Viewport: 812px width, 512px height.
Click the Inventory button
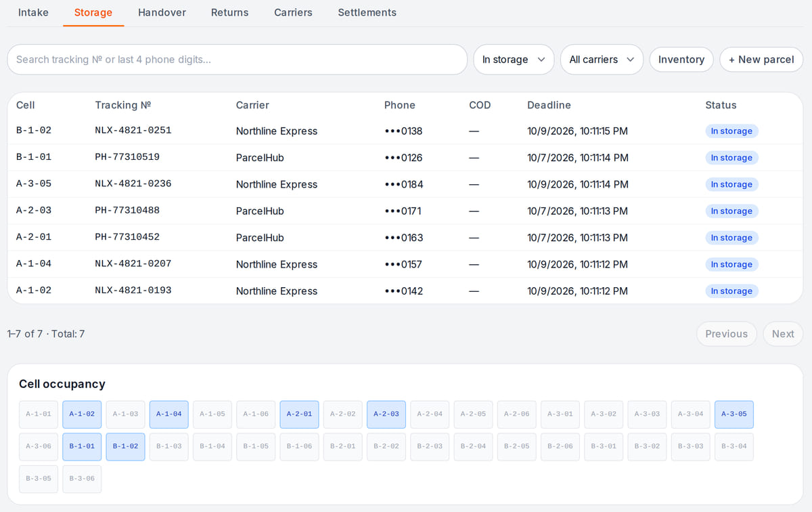[681, 60]
